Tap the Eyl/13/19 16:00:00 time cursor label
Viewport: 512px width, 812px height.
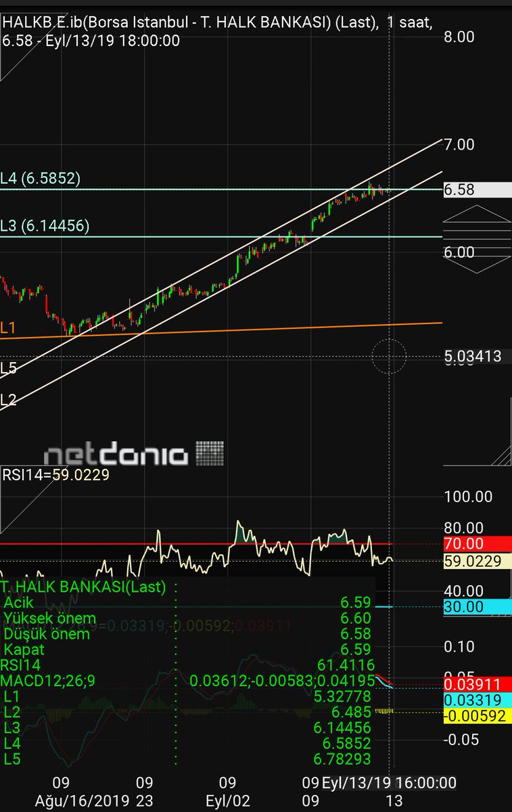click(389, 783)
